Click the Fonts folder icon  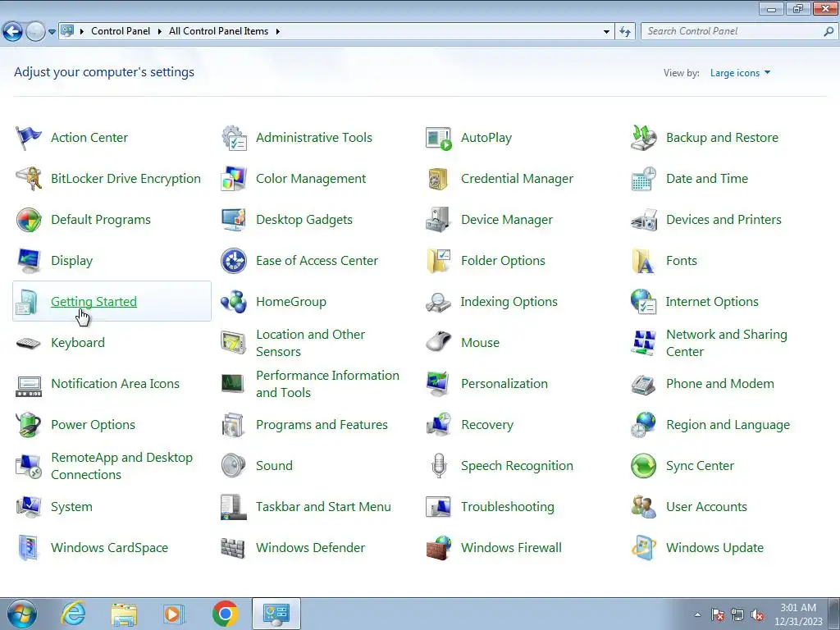point(643,261)
